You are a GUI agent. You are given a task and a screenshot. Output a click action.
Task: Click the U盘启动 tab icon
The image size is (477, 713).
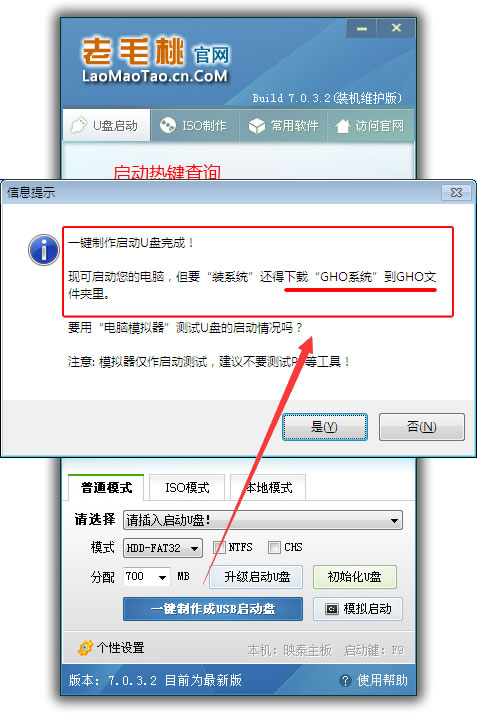79,125
